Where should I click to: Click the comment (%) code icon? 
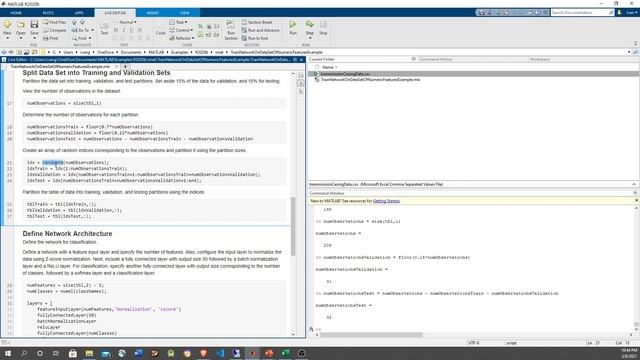(200, 27)
